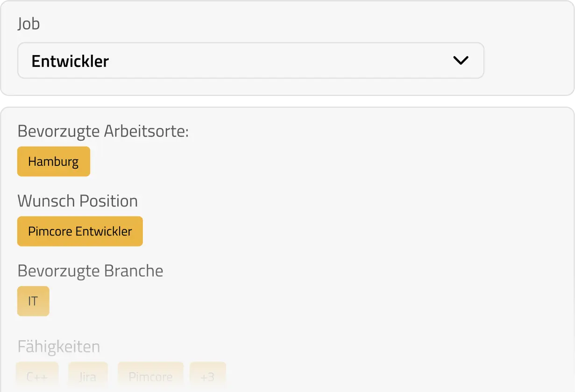The image size is (575, 392).
Task: Click the chevron arrow in the Job dropdown
Action: coord(461,61)
